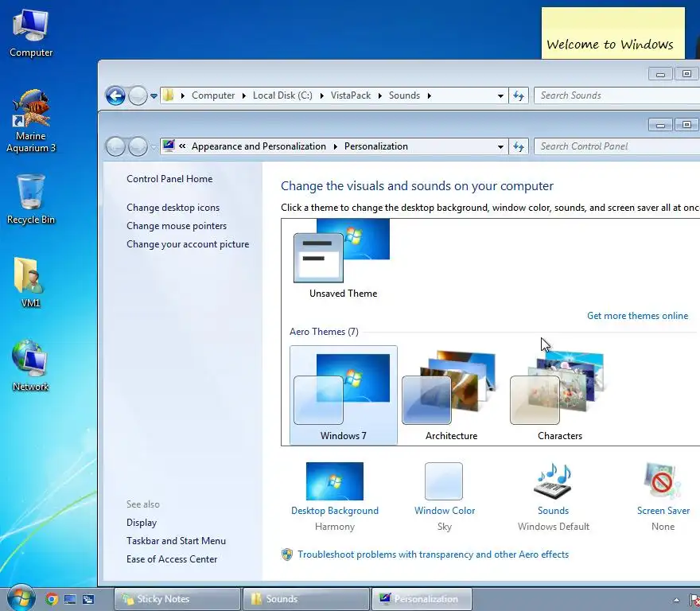Open Change your account picture link
This screenshot has width=700, height=611.
tap(188, 244)
